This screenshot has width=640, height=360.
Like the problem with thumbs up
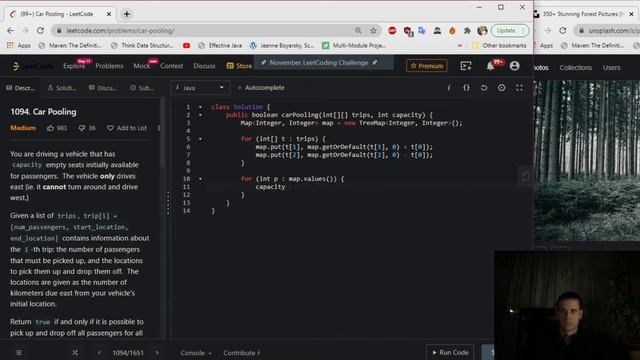(57, 128)
